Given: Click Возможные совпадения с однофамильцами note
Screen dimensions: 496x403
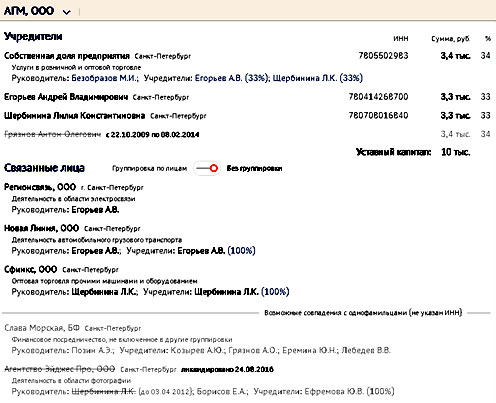Looking at the screenshot, I should pos(363,313).
